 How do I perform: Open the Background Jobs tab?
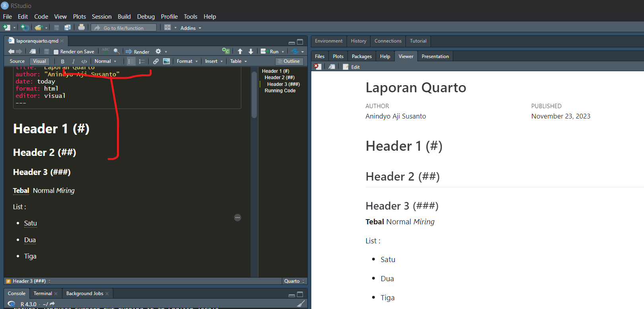click(85, 293)
